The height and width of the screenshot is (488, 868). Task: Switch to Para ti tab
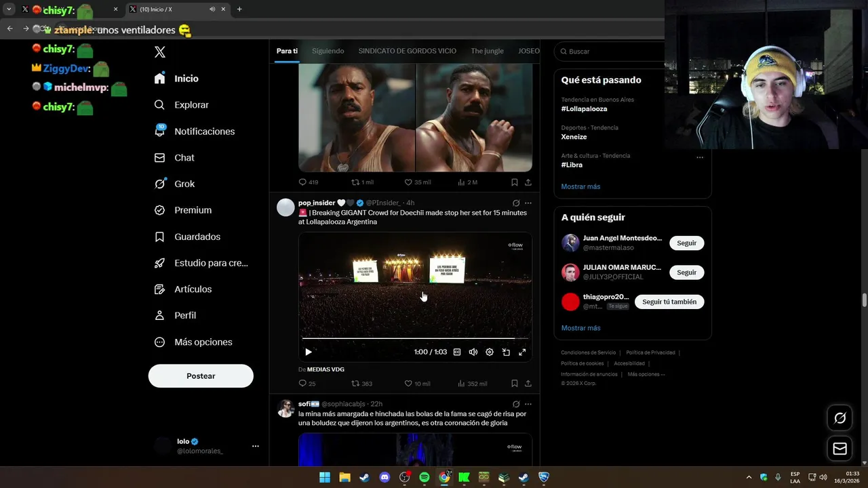[x=287, y=51]
